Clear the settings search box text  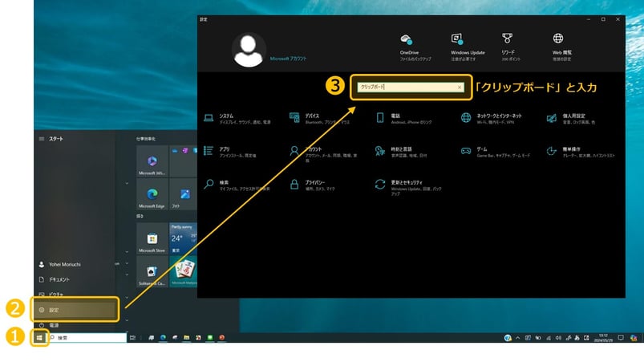(x=460, y=87)
